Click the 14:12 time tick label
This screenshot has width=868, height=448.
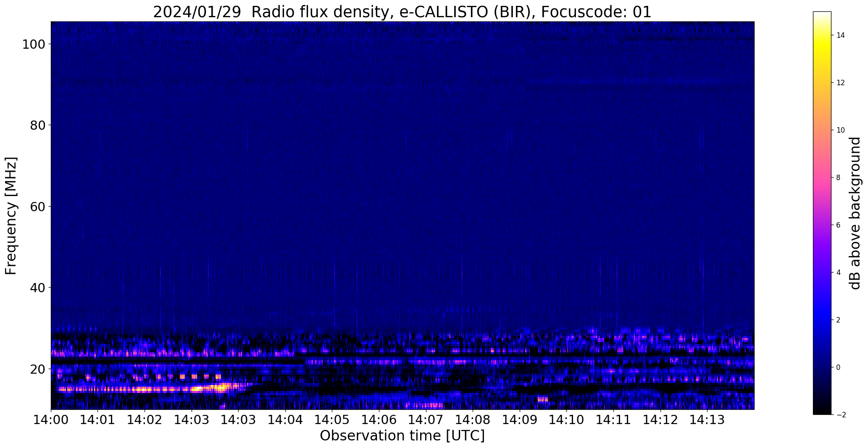(x=660, y=419)
